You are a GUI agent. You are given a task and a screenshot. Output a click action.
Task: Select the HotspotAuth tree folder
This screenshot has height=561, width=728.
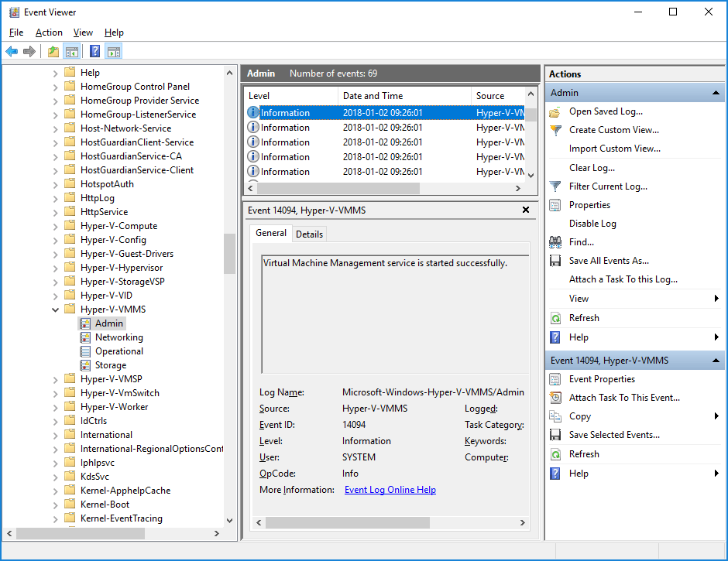click(107, 184)
